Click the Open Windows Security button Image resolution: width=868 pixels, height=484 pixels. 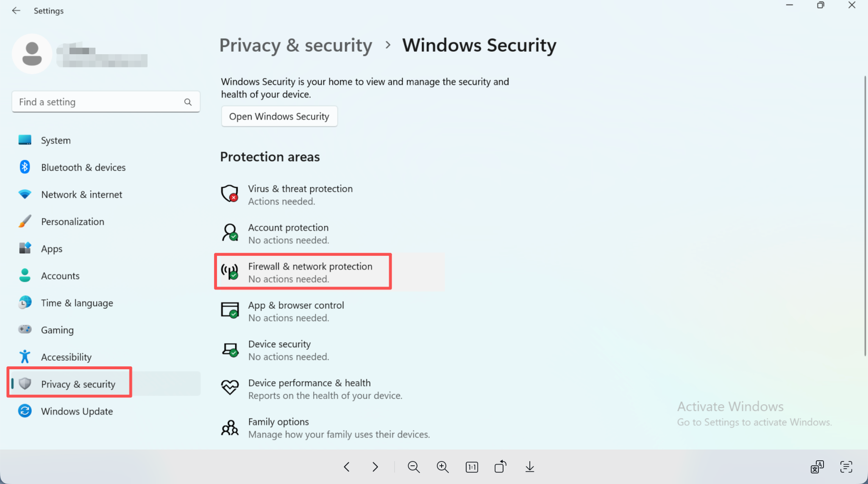(x=279, y=116)
